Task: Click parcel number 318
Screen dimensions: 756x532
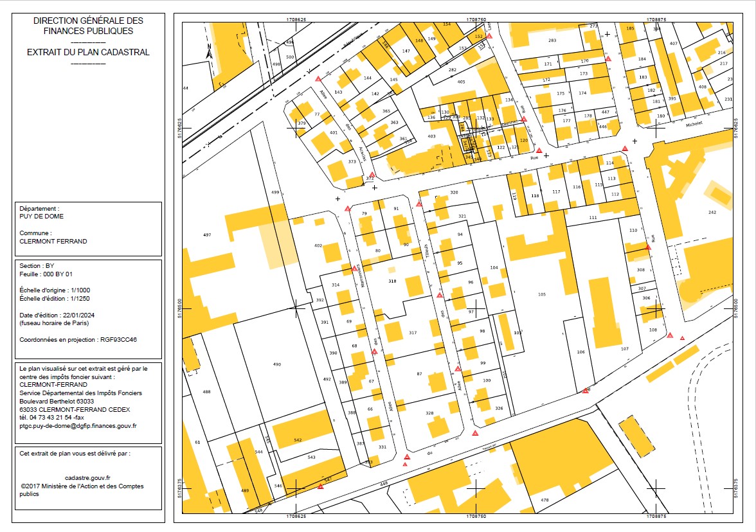Action: [x=392, y=281]
